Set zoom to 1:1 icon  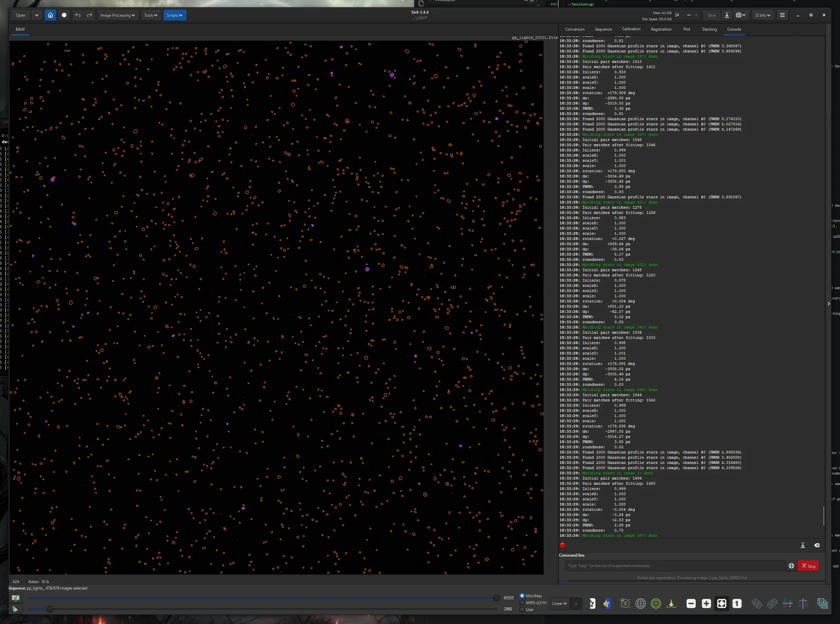click(x=737, y=603)
